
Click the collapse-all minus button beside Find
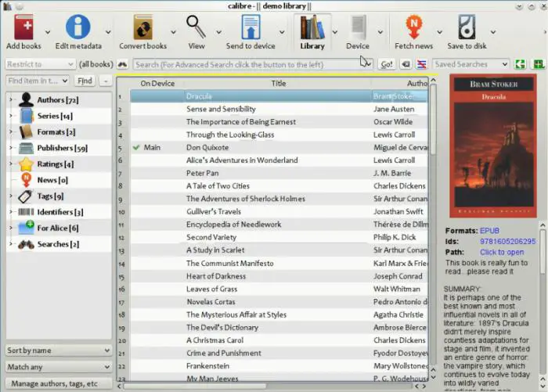tap(106, 81)
